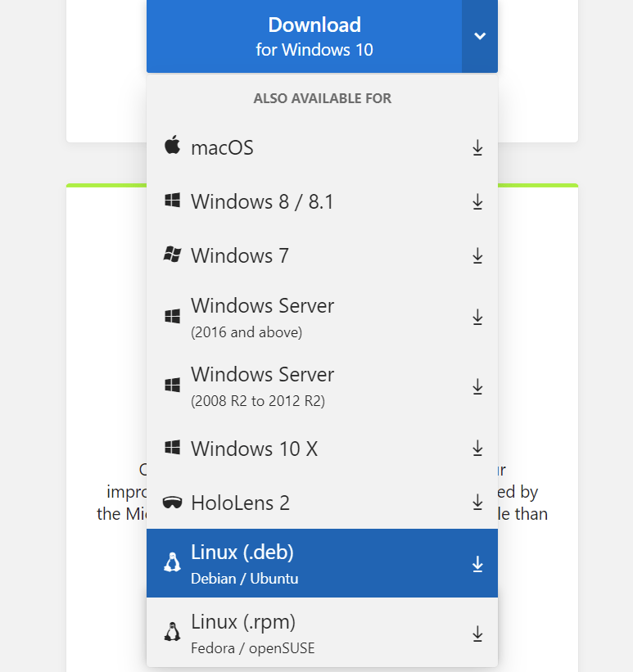Click Windows logo beside Windows 10 X
This screenshot has height=672, width=633.
[173, 447]
